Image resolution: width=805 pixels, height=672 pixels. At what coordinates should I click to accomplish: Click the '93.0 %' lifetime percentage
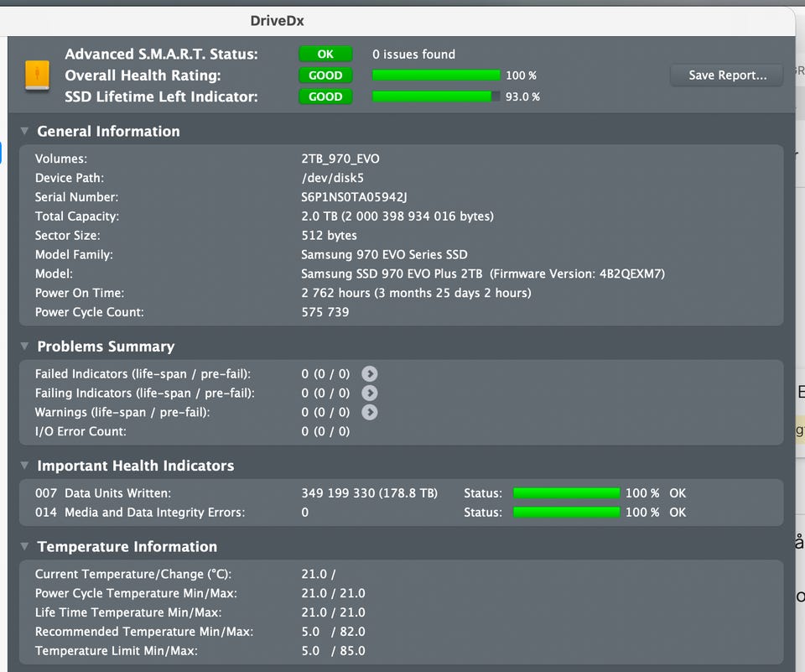522,96
